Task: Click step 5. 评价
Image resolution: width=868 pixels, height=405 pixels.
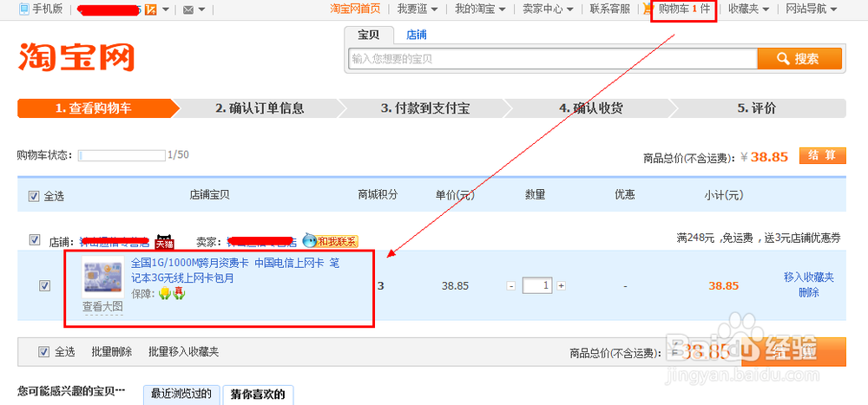Action: coord(757,108)
